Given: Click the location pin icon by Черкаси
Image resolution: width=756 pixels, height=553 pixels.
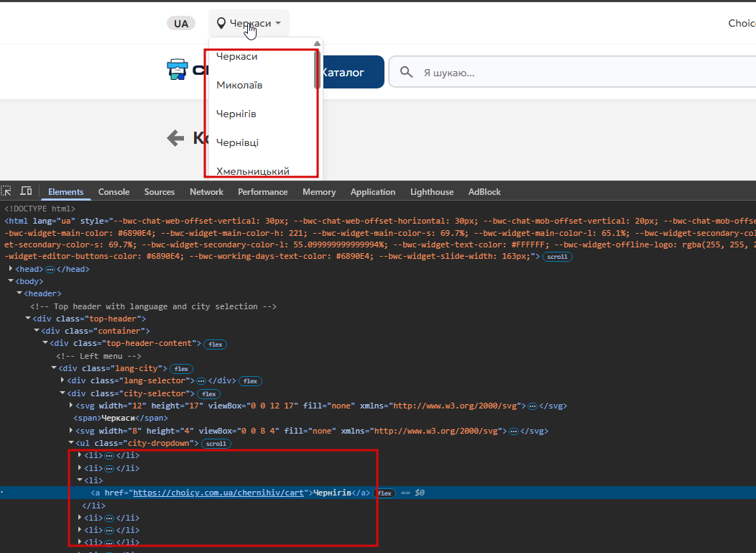Looking at the screenshot, I should (221, 23).
